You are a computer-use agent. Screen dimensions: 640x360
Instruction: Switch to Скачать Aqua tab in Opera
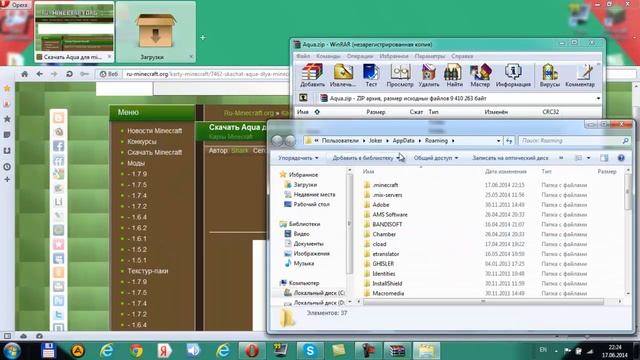pos(74,32)
